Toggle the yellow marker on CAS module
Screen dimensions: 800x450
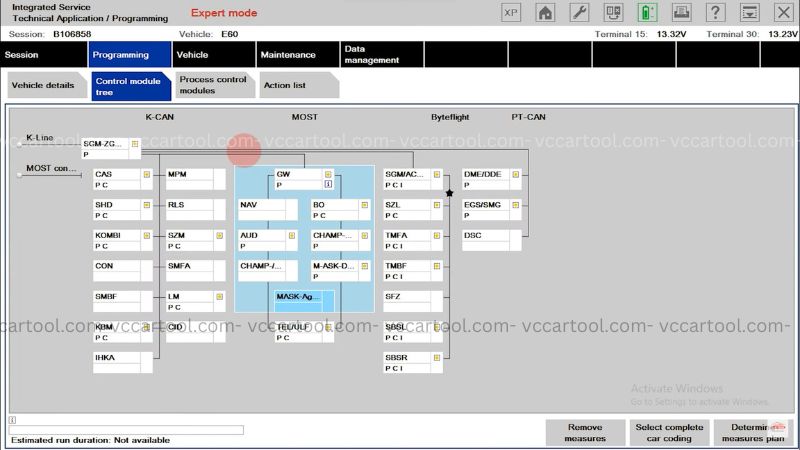click(146, 174)
